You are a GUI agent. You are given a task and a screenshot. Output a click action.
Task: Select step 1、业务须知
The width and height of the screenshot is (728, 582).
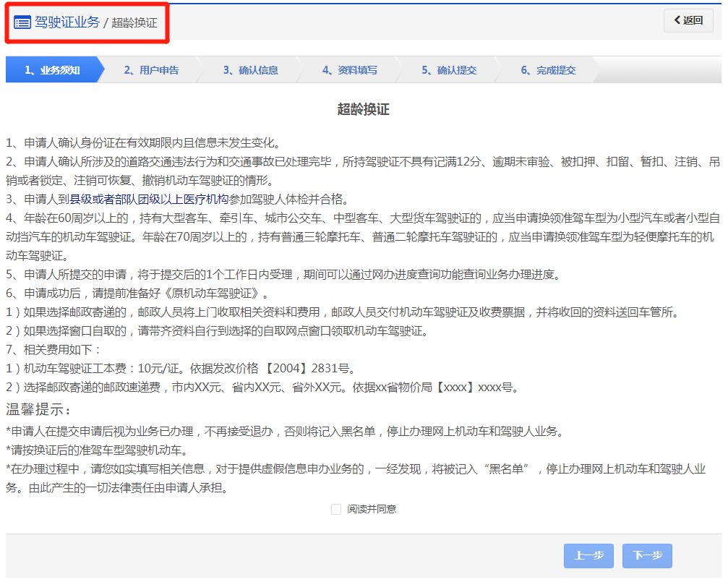tap(52, 70)
